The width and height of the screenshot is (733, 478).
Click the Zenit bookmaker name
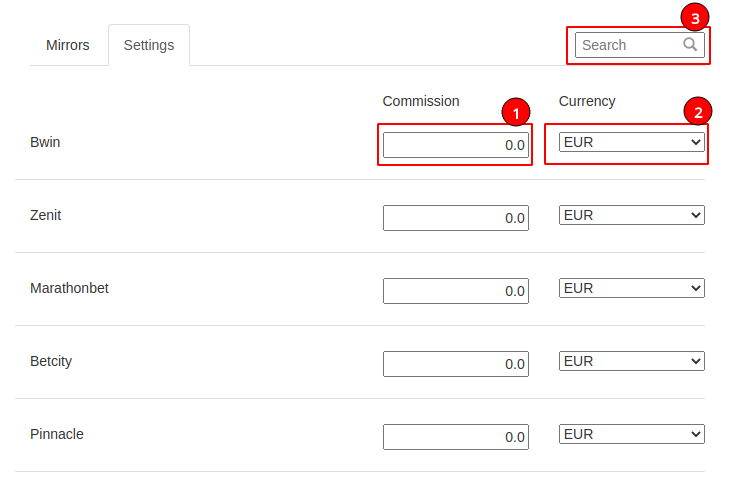click(x=45, y=215)
